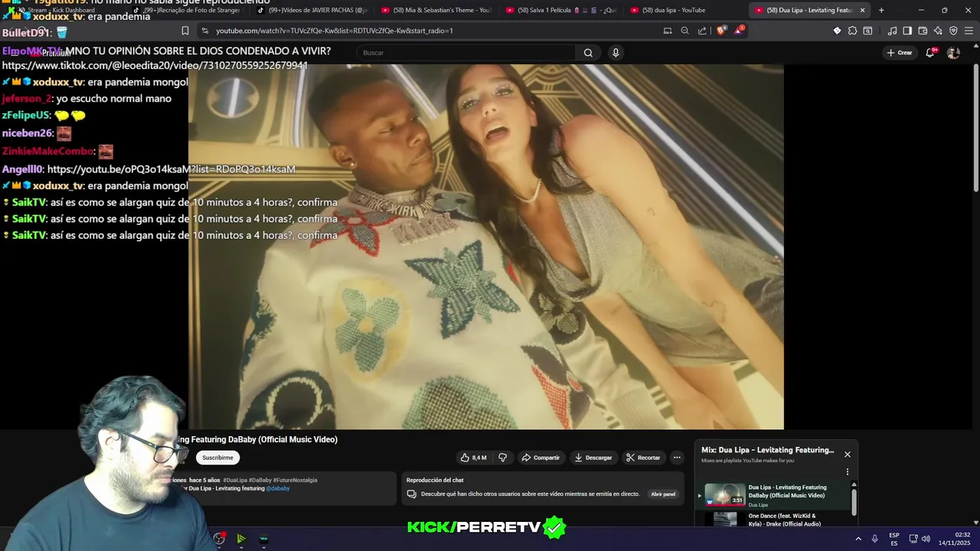Open Brave Rewards triangle icon
Image resolution: width=980 pixels, height=551 pixels.
(739, 31)
